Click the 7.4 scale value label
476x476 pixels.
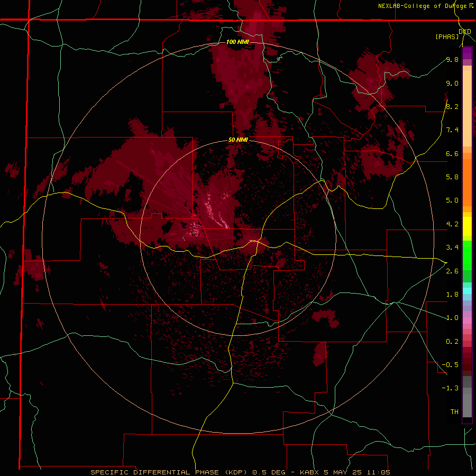point(452,130)
